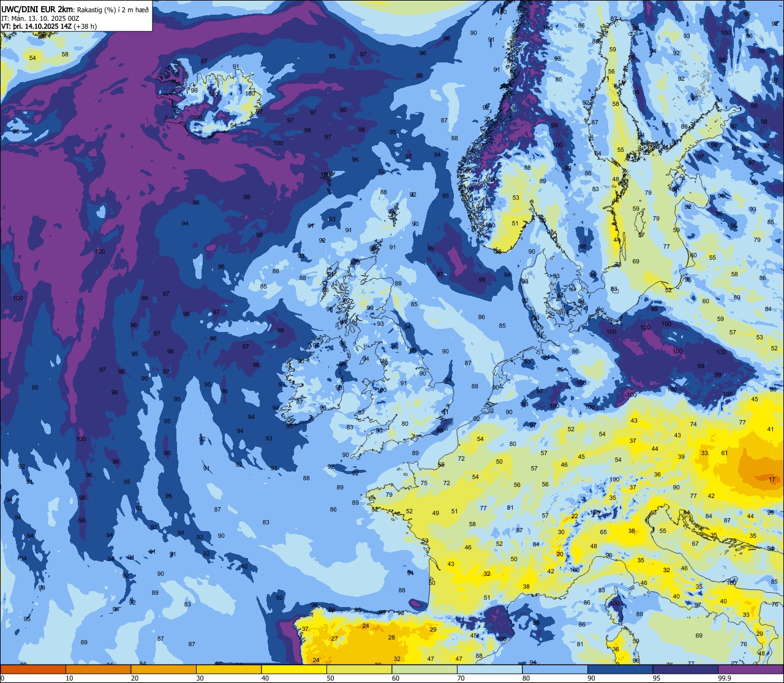This screenshot has width=784, height=683.
Task: Click the humidity value '17' on the map
Action: 772,480
